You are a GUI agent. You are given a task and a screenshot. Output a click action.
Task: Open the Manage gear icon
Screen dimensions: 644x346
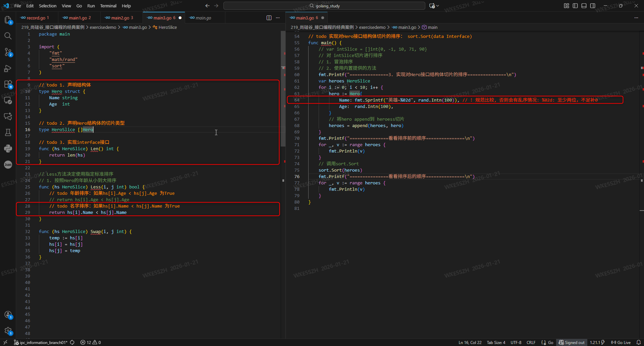click(x=8, y=331)
